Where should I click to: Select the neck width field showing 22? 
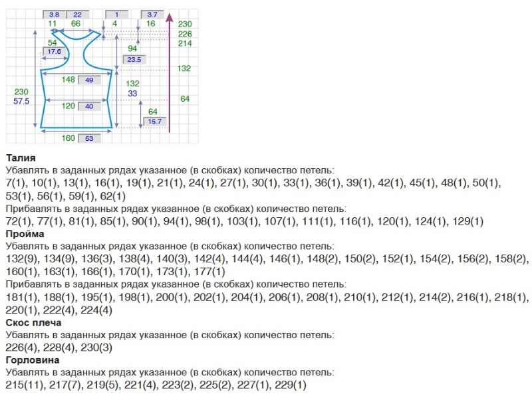coord(77,14)
